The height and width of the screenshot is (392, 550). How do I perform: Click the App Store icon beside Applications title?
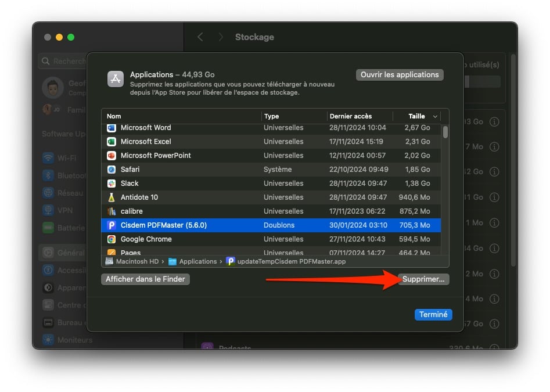pos(116,79)
